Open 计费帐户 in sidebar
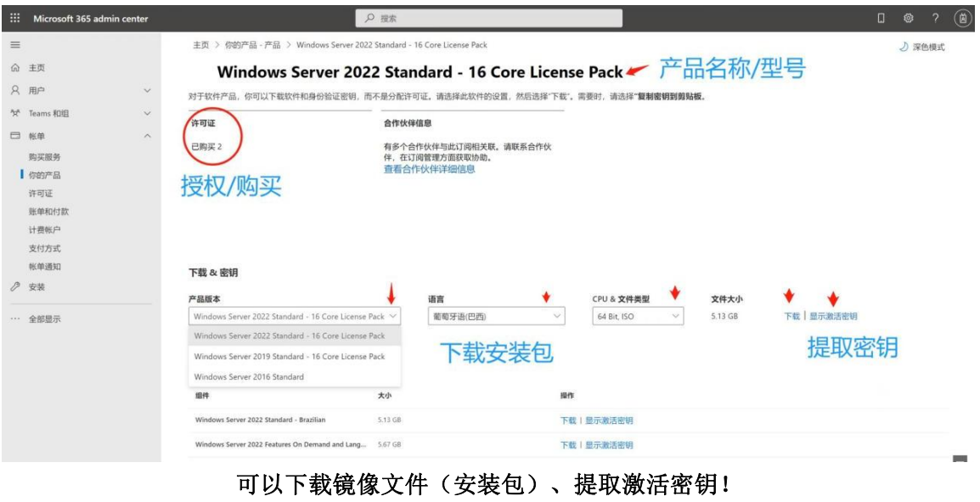The width and height of the screenshot is (980, 502). (x=44, y=230)
